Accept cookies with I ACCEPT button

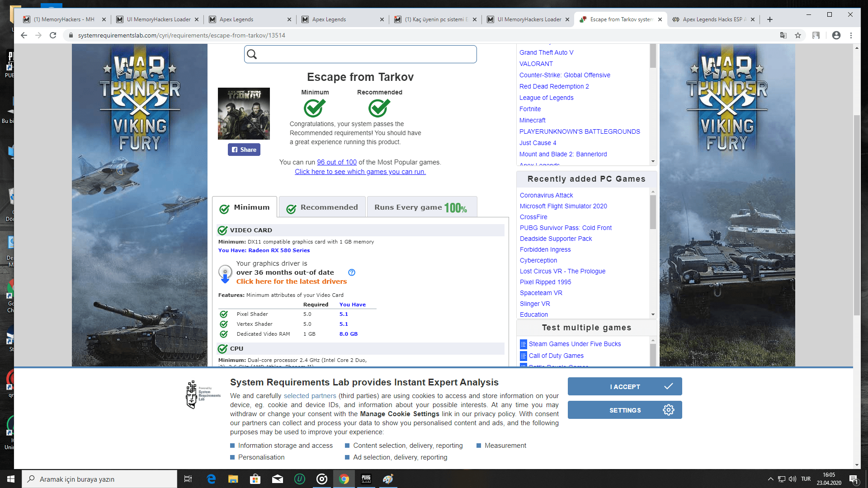(x=625, y=387)
